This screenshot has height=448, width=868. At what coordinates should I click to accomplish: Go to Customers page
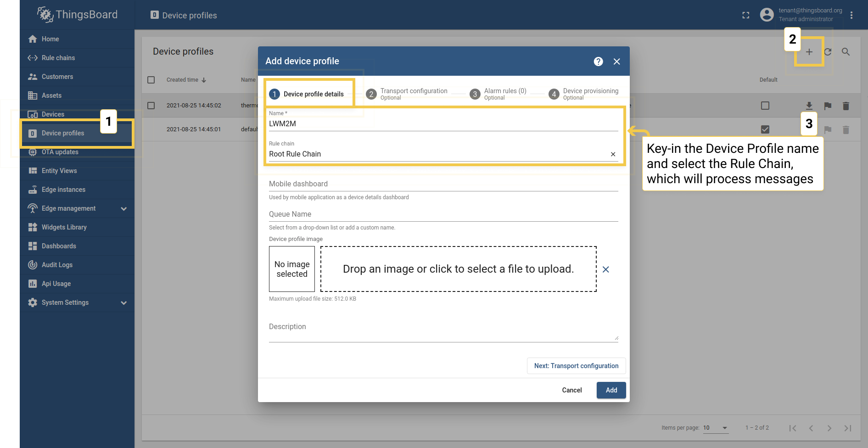(77, 77)
